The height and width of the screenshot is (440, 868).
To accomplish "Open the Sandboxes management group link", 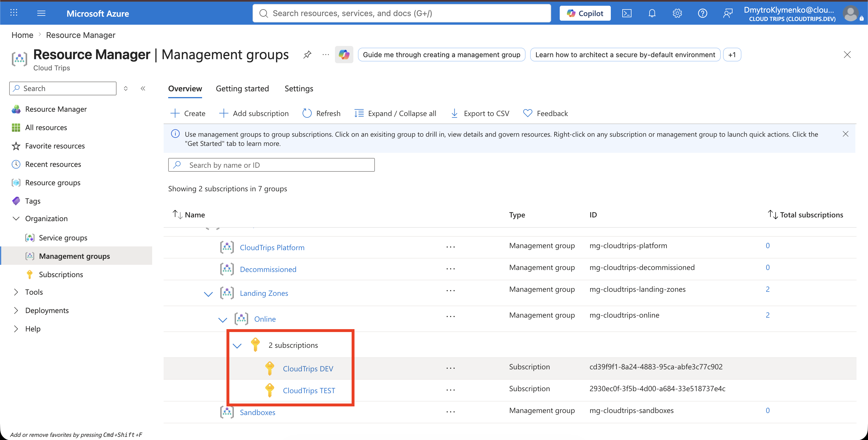I will 257,412.
